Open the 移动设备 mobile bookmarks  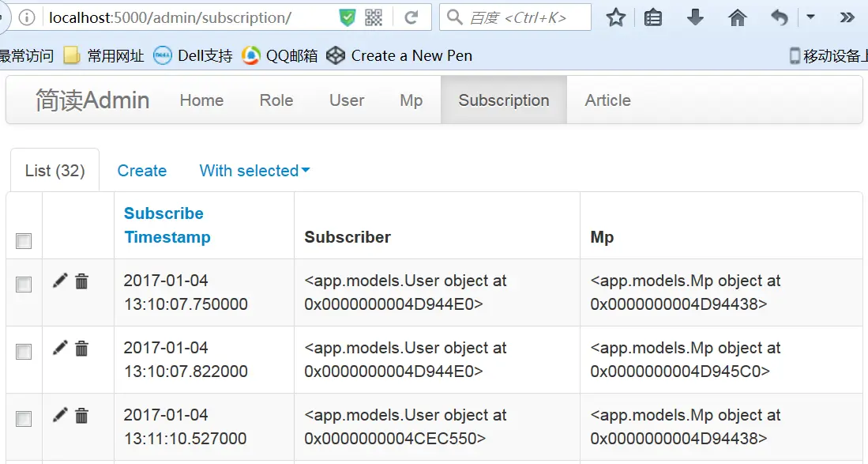click(829, 55)
